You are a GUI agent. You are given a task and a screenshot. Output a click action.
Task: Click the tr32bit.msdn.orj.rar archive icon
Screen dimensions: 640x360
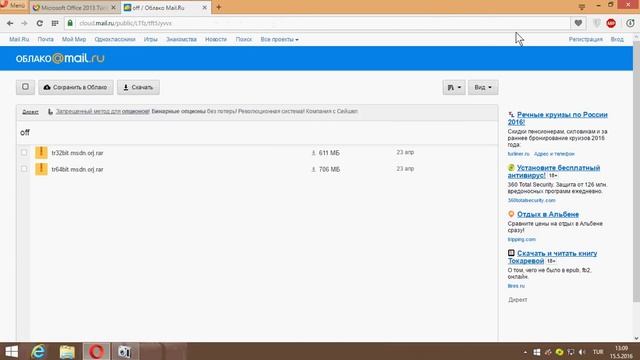tap(41, 152)
